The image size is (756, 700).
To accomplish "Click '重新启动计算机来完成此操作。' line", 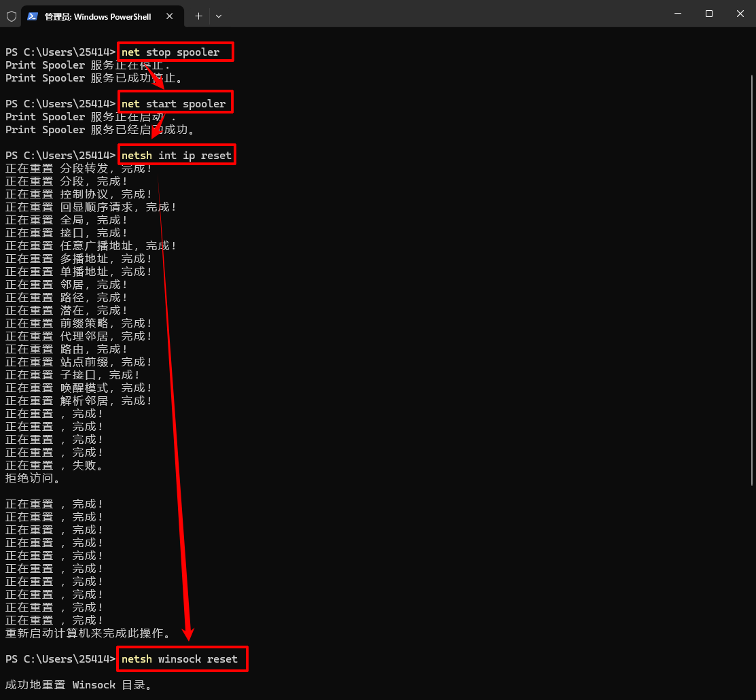I will pos(88,633).
